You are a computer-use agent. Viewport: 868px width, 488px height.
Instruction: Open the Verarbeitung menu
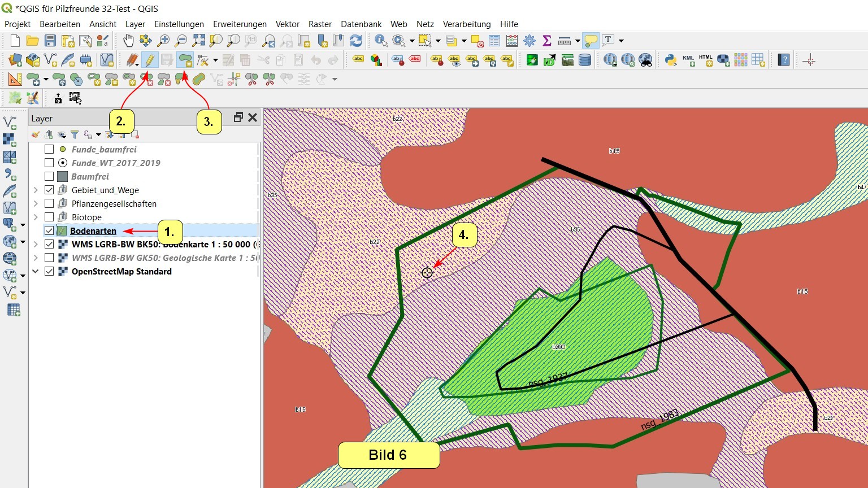click(x=466, y=24)
